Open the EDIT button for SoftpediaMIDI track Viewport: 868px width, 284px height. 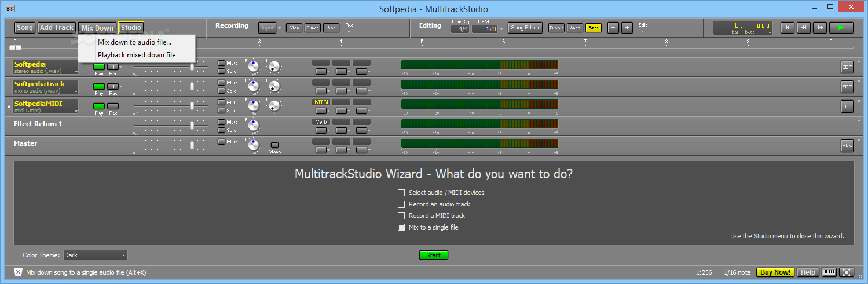847,106
